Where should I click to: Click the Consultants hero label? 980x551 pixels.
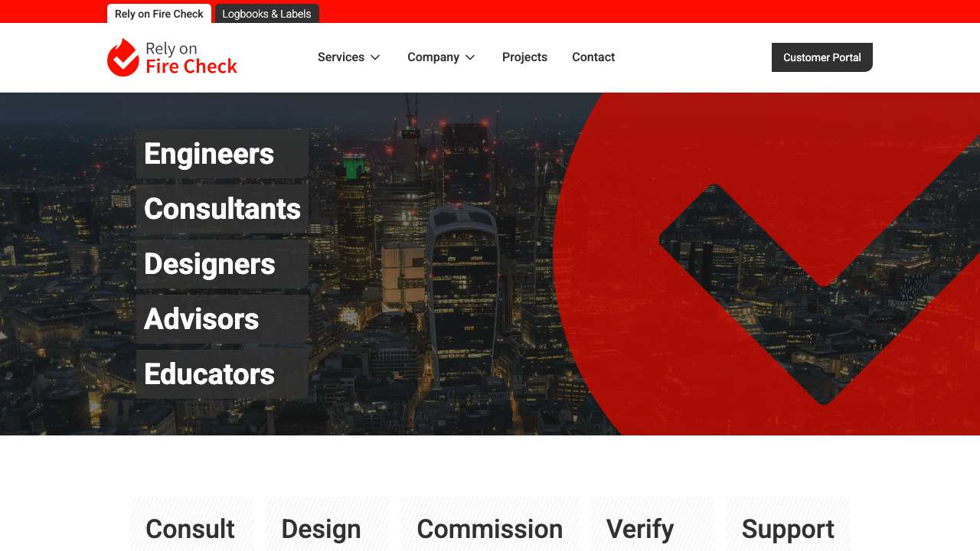[x=222, y=209]
